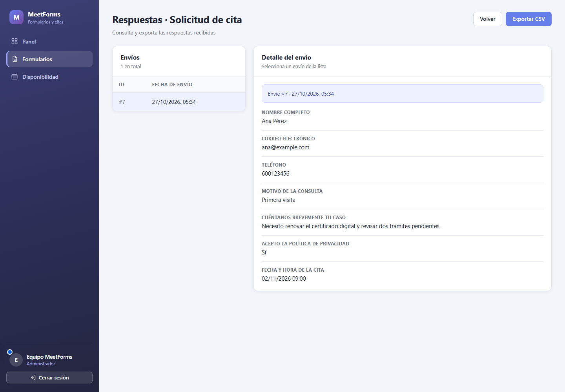
Task: Export responses with Exportar CSV
Action: 529,19
